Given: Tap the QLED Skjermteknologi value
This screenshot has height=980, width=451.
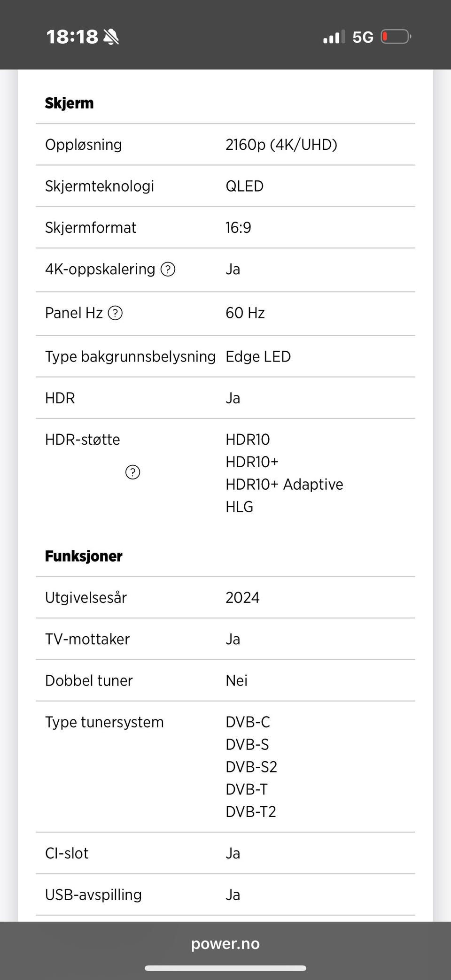Looking at the screenshot, I should click(245, 186).
